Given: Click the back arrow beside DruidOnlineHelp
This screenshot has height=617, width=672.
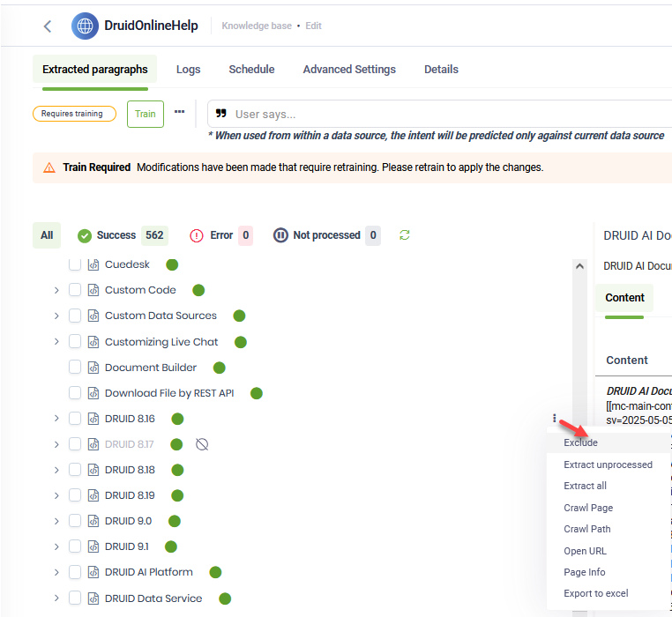Looking at the screenshot, I should click(x=48, y=26).
